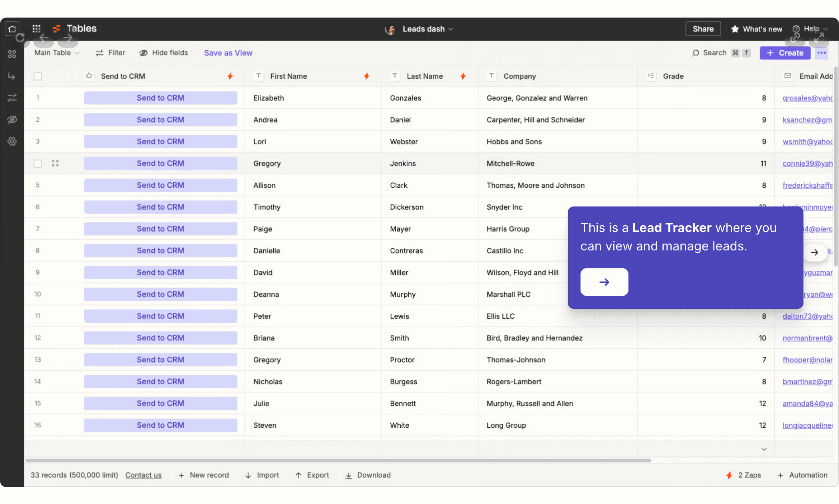Expand the Gregory Jenkins record icon

55,163
